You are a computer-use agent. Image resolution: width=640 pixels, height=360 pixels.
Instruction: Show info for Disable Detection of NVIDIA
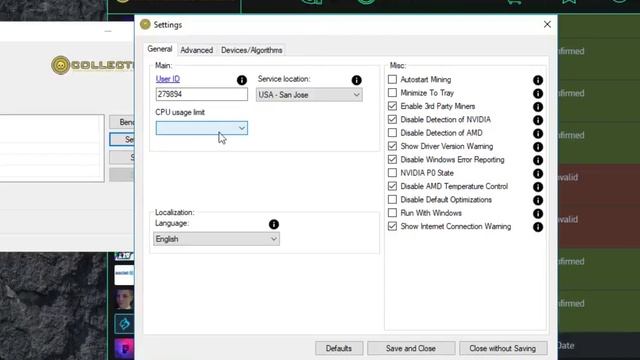click(538, 120)
